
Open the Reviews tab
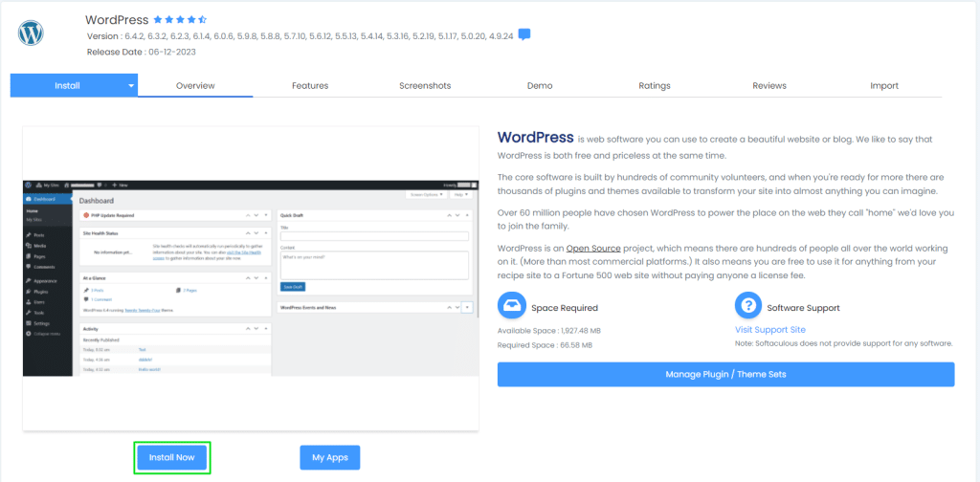tap(769, 85)
